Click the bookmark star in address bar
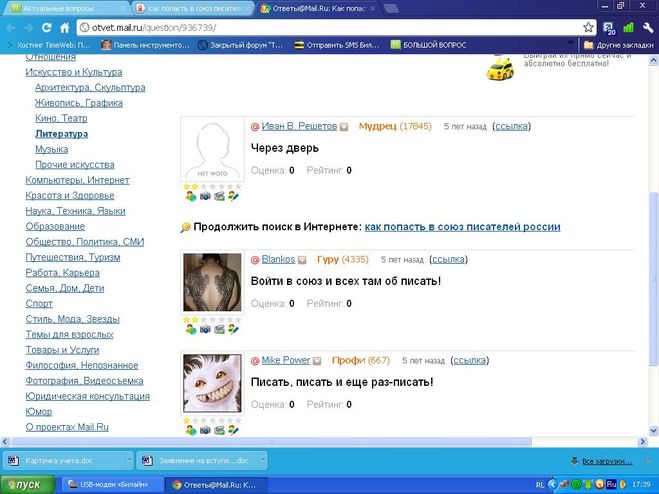This screenshot has width=659, height=494. click(589, 27)
